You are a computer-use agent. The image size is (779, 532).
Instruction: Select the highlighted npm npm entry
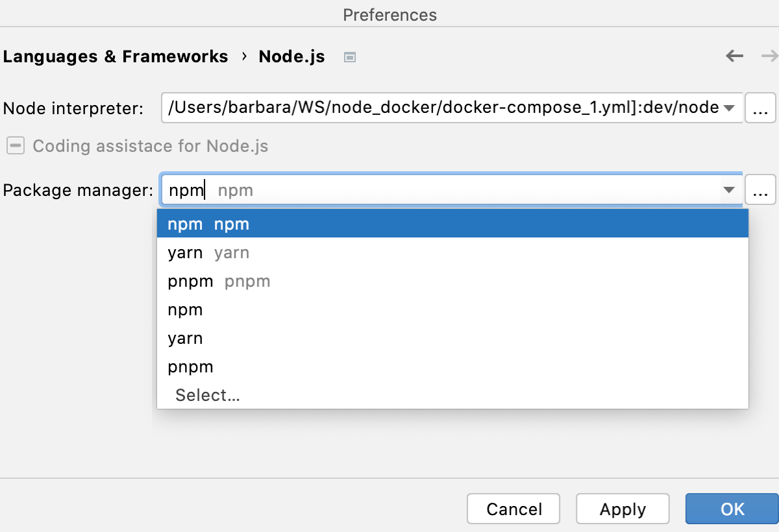click(x=208, y=223)
